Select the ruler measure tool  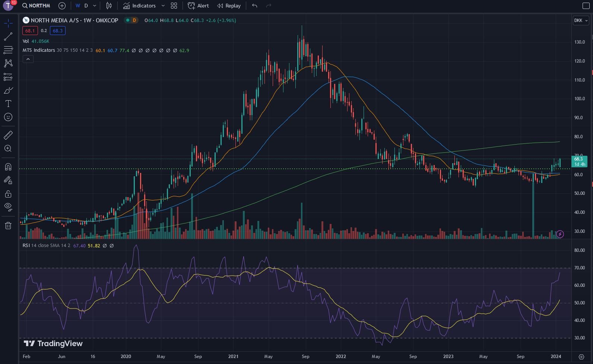8,135
